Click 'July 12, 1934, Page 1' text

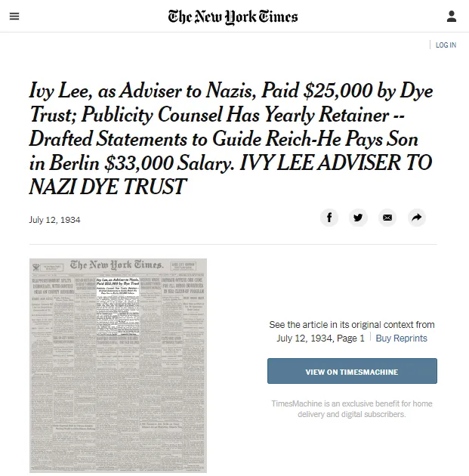click(320, 338)
